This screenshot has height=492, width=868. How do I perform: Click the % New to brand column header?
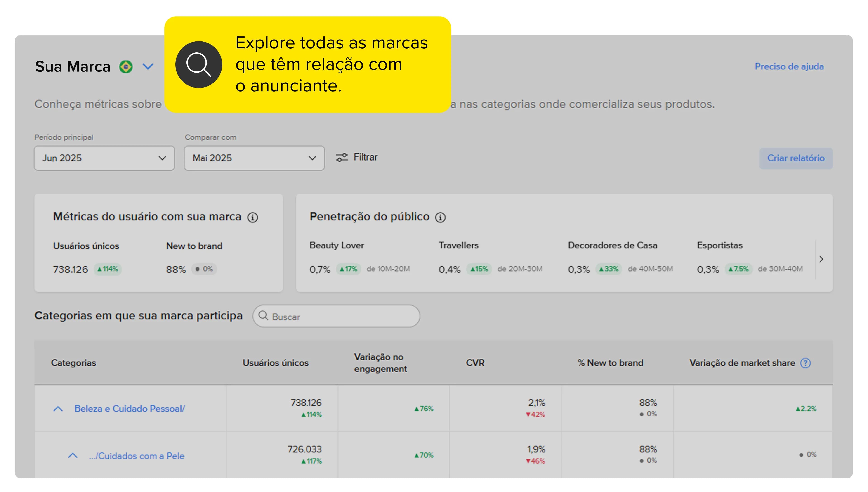[610, 363]
